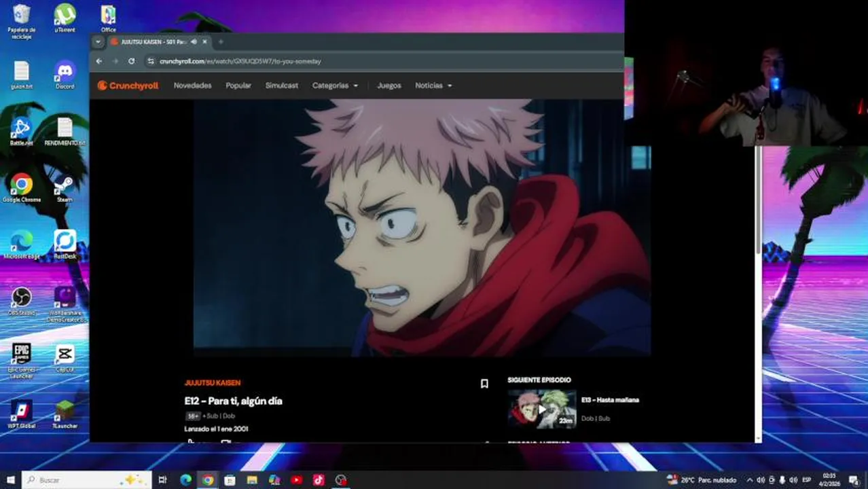Image resolution: width=868 pixels, height=489 pixels.
Task: Open the RustDesk desktop shortcut
Action: coord(65,245)
